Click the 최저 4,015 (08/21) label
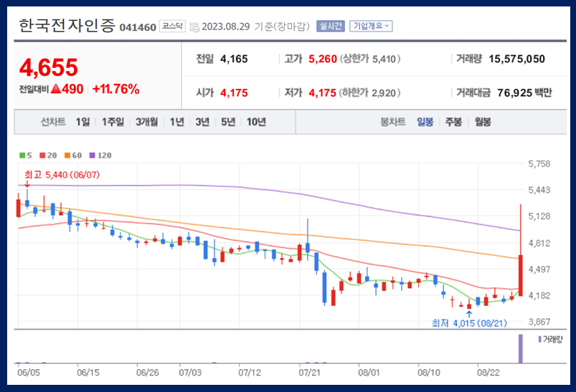The image size is (576, 392). [x=469, y=323]
